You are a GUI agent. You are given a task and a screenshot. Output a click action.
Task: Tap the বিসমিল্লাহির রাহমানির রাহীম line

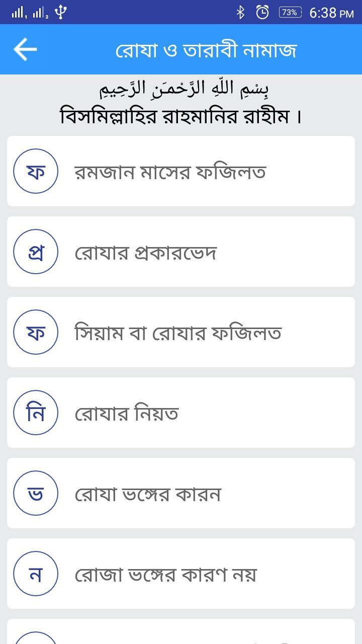(181, 116)
